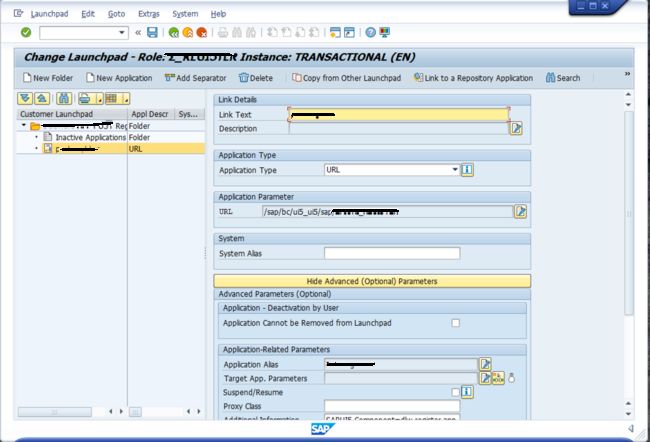Screen dimensions: 650x442
Task: Click the Delete trash button
Action: pos(256,78)
